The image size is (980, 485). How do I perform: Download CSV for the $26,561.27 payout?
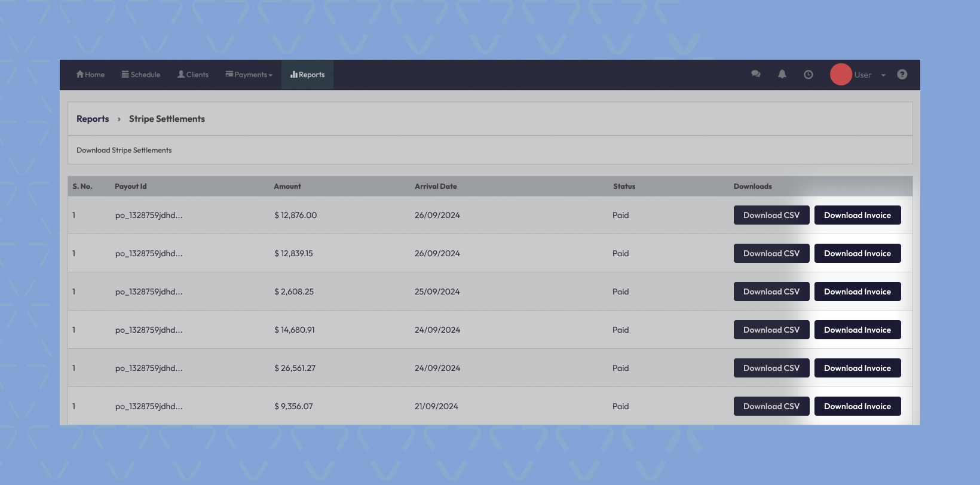click(x=771, y=368)
